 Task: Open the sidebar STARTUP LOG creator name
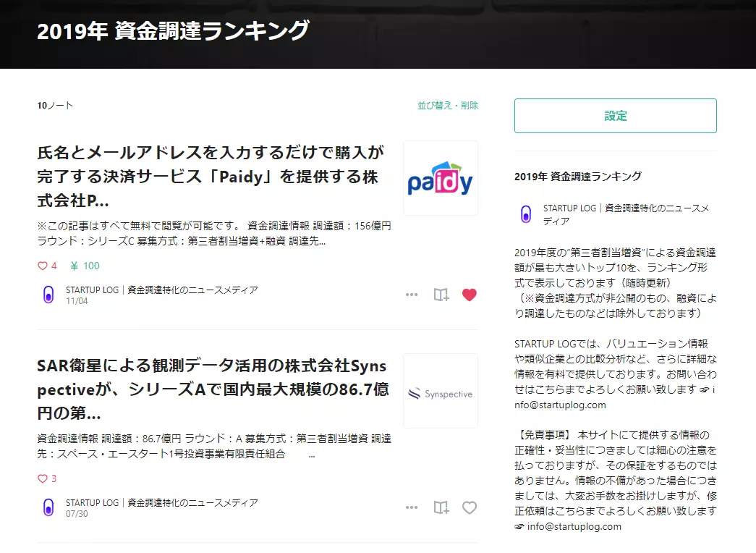click(x=626, y=214)
